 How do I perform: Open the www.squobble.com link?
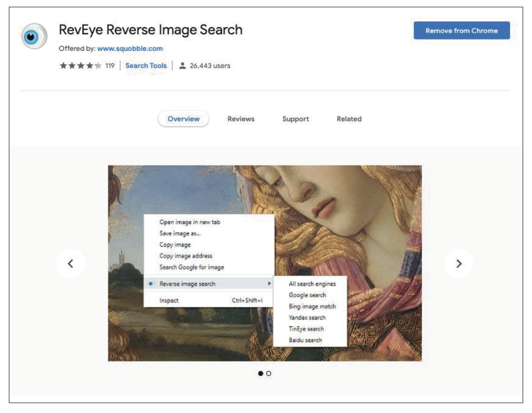tap(130, 48)
